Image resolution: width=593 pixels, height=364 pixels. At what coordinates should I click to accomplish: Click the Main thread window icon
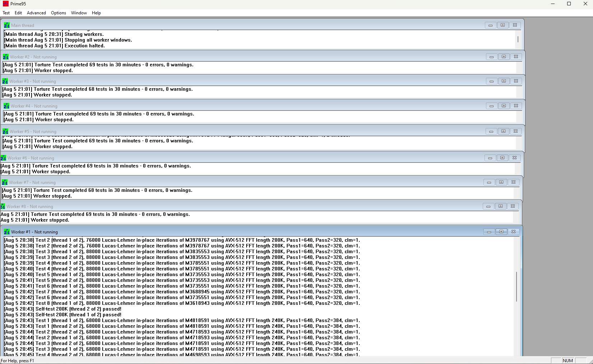pos(7,25)
